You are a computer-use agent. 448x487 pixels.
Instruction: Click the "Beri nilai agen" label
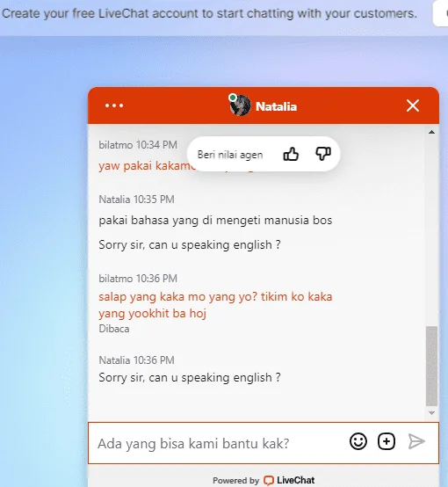pos(230,155)
